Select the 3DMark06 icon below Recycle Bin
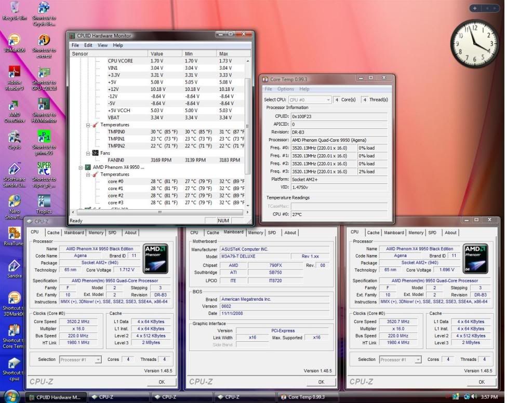Viewport: 532px width, 403px height. point(14,43)
